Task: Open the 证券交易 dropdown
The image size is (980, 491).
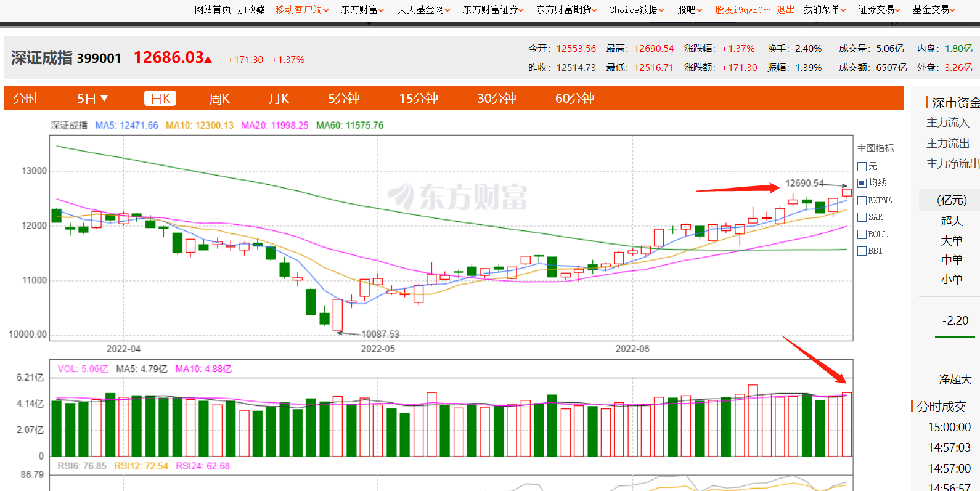Action: [880, 9]
